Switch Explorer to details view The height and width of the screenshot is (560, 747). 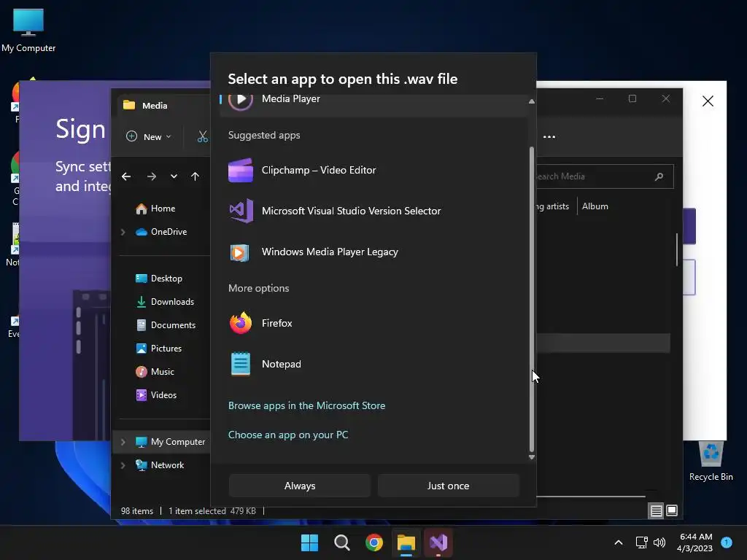(656, 511)
